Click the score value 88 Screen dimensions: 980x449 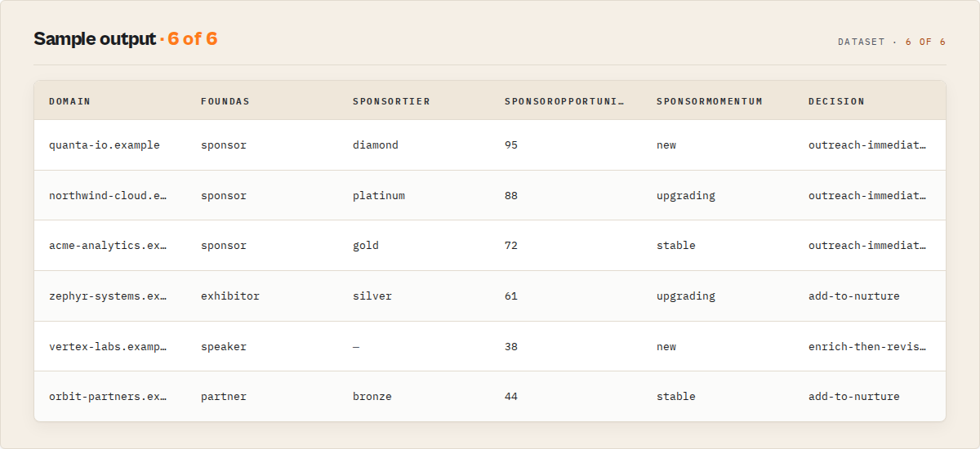coord(511,196)
